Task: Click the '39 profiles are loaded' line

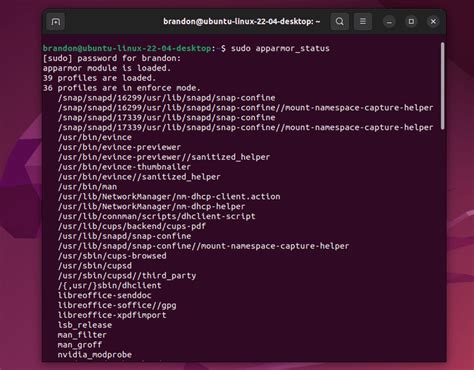Action: click(99, 78)
